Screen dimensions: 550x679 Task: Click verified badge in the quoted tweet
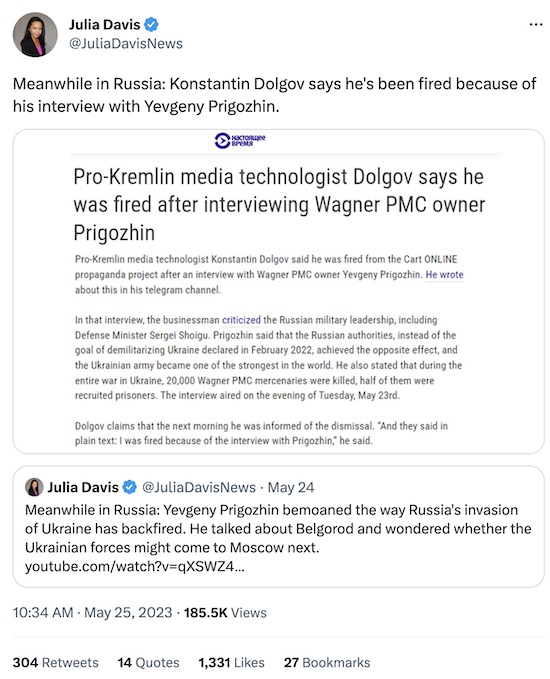129,487
